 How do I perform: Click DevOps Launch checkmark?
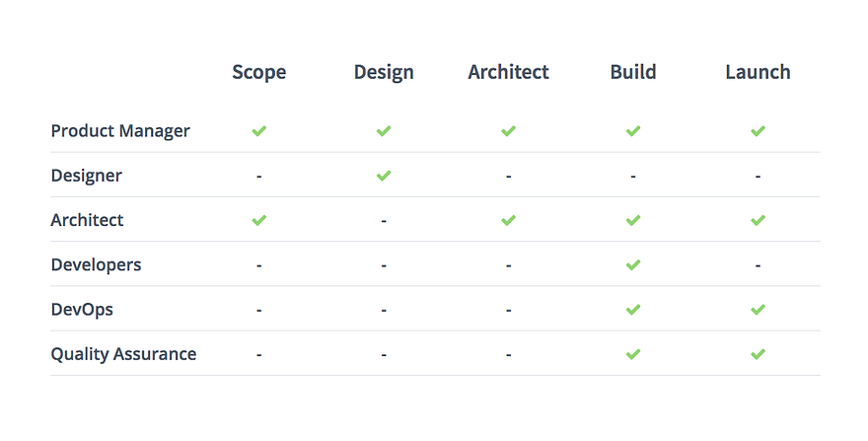click(758, 310)
